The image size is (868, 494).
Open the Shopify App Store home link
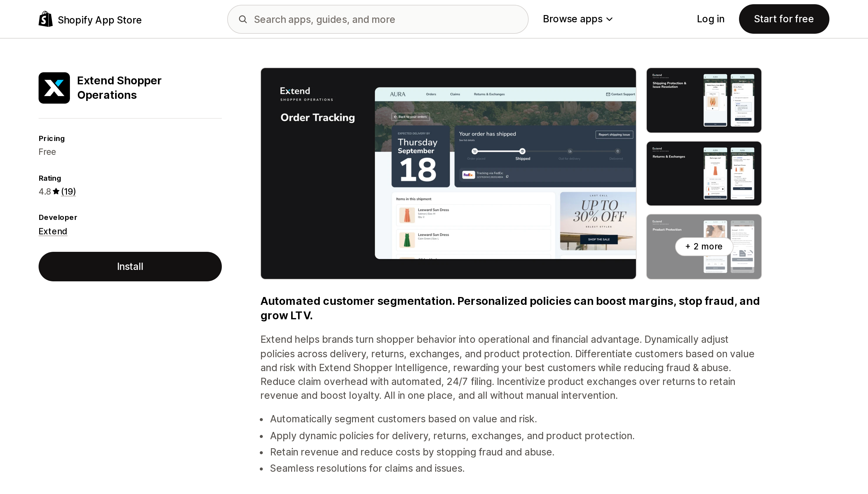(90, 19)
